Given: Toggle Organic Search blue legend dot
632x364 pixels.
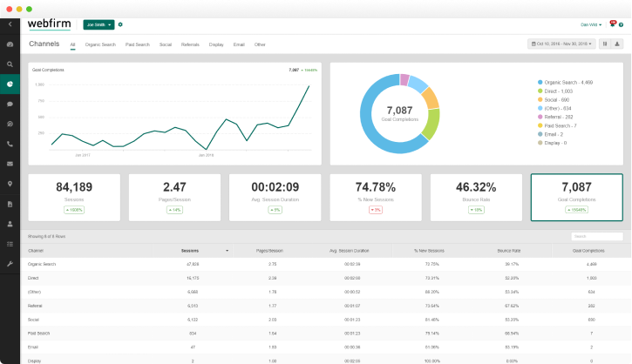Looking at the screenshot, I should (540, 82).
